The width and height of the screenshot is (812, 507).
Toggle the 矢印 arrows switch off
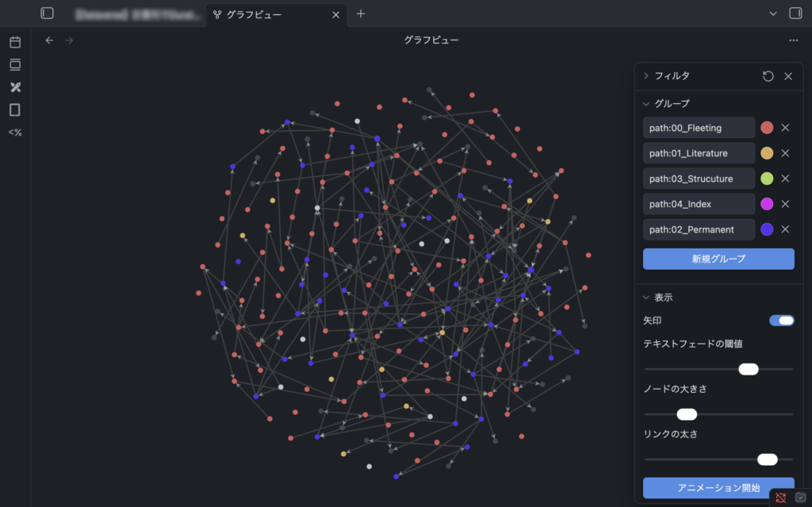[x=781, y=321]
